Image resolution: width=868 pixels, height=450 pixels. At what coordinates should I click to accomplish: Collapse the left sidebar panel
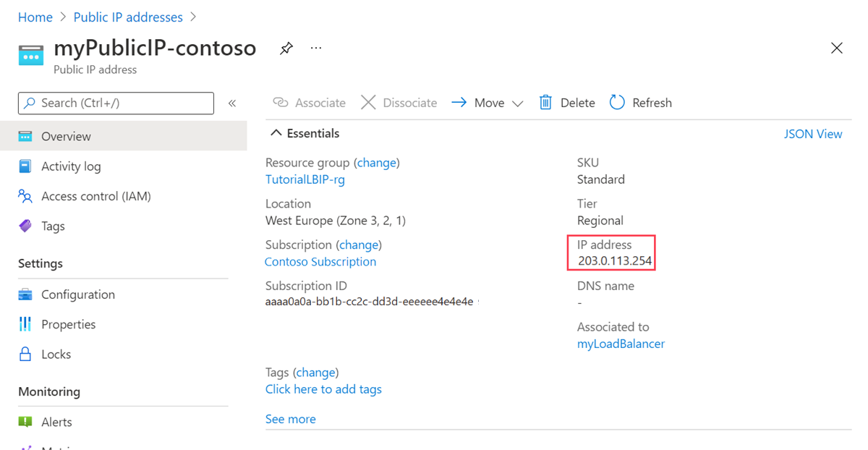232,103
